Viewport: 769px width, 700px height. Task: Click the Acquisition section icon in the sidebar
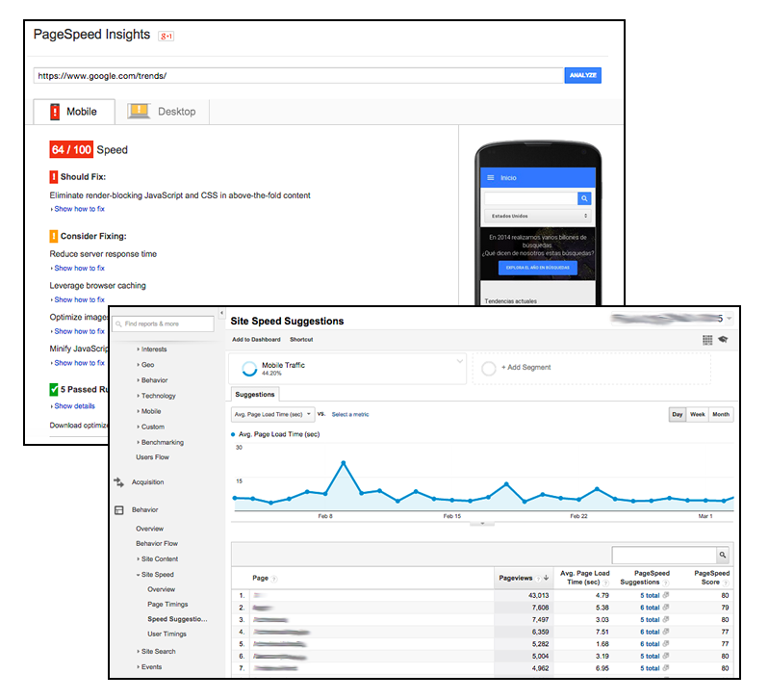point(119,482)
